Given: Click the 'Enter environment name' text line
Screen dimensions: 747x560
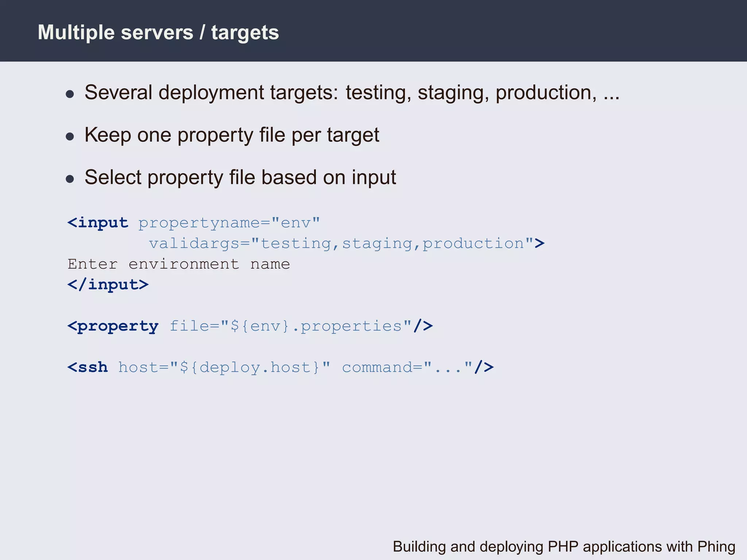Looking at the screenshot, I should 179,264.
